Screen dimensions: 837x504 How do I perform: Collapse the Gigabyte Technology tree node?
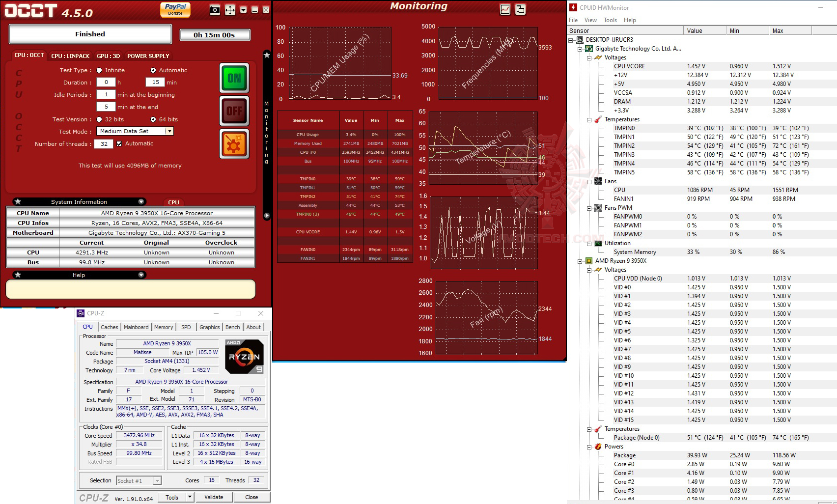[580, 49]
